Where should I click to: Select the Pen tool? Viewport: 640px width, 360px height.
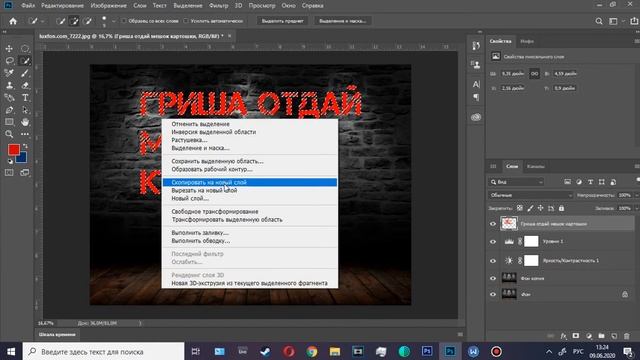click(9, 110)
